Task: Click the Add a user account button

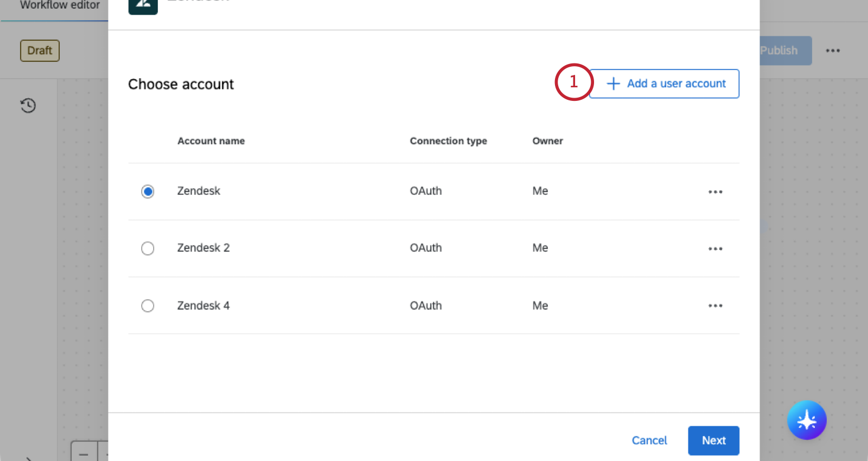Action: point(664,84)
